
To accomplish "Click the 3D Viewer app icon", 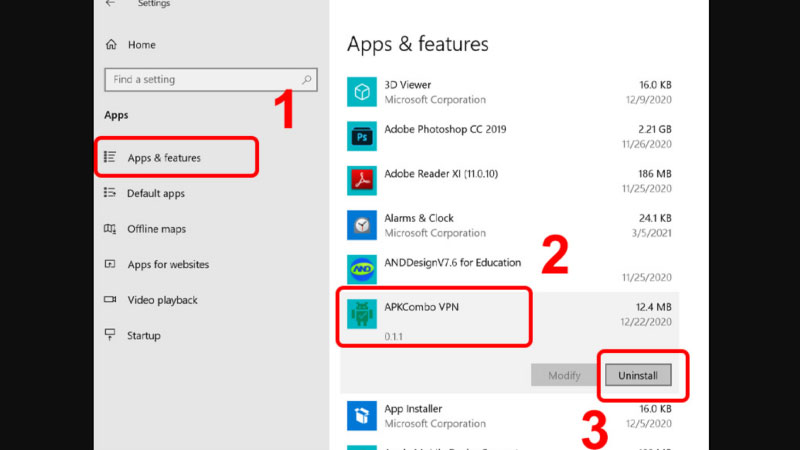I will coord(360,92).
